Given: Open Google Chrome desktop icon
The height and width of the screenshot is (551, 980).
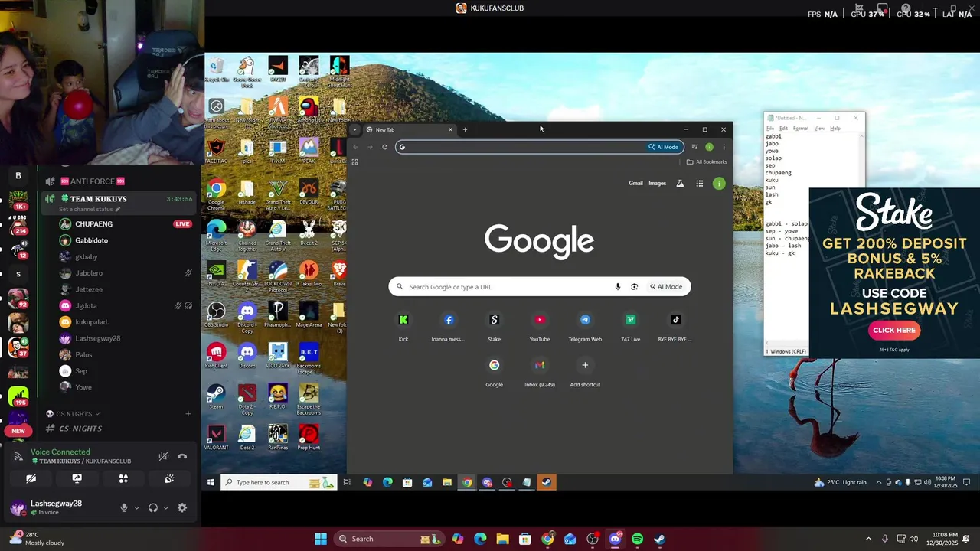Looking at the screenshot, I should coord(217,195).
